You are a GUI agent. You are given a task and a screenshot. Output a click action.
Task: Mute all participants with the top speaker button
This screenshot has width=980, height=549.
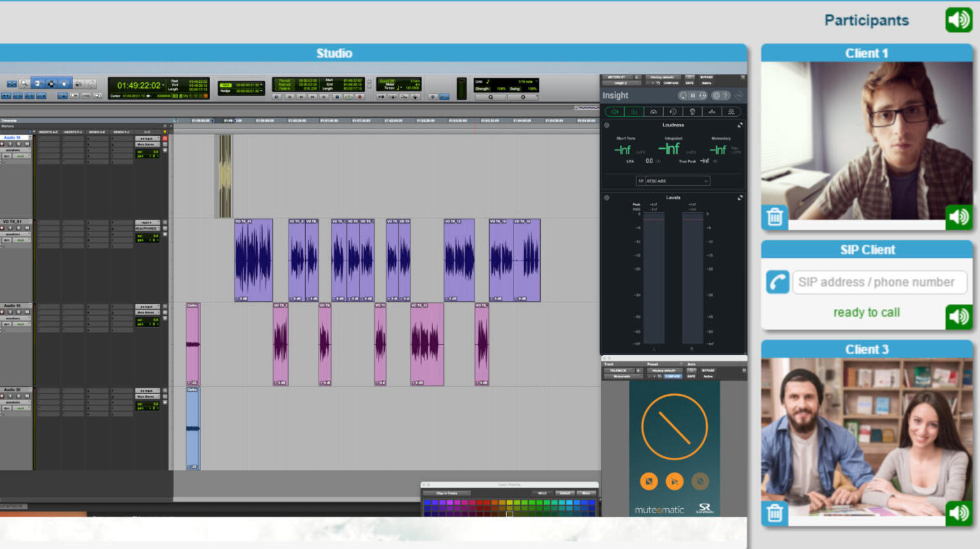coord(958,20)
